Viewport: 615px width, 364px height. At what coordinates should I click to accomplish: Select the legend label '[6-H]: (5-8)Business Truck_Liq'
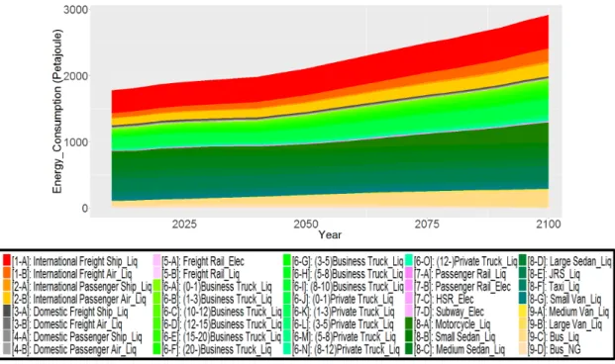[348, 273]
